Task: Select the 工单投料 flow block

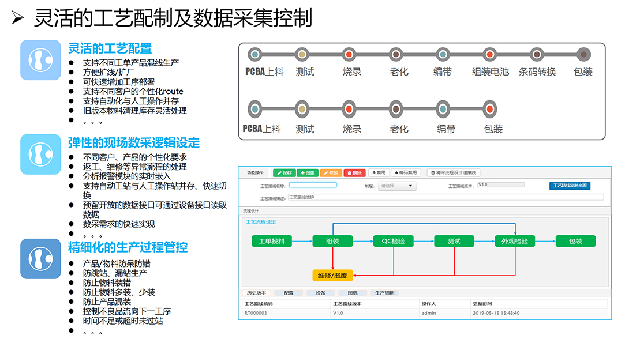Action: (x=271, y=241)
